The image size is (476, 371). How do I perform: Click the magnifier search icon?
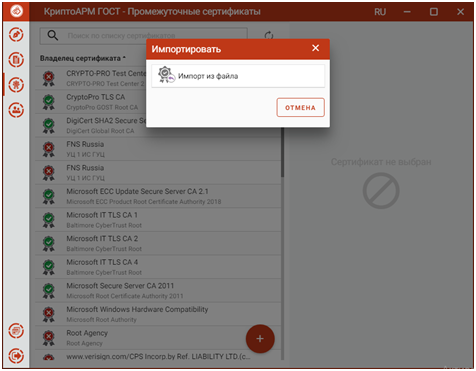pyautogui.click(x=53, y=35)
